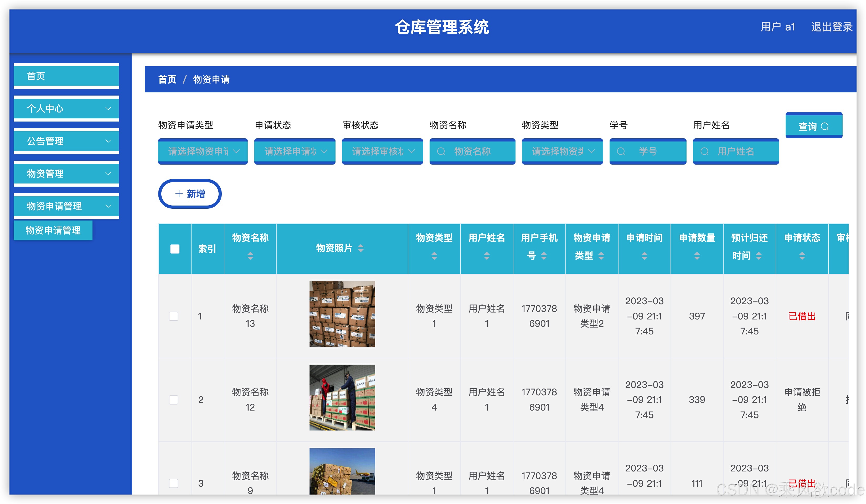
Task: Expand the 个人中心 sidebar menu
Action: (x=66, y=108)
